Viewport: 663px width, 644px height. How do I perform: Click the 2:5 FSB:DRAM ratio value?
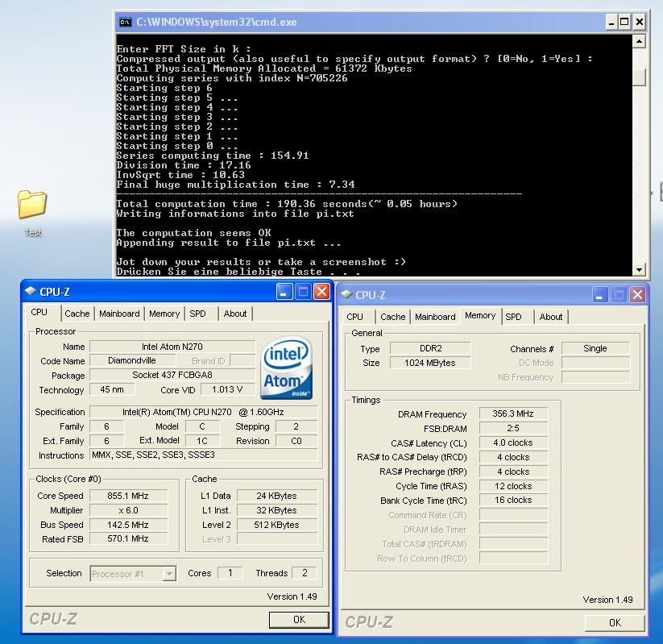[513, 428]
